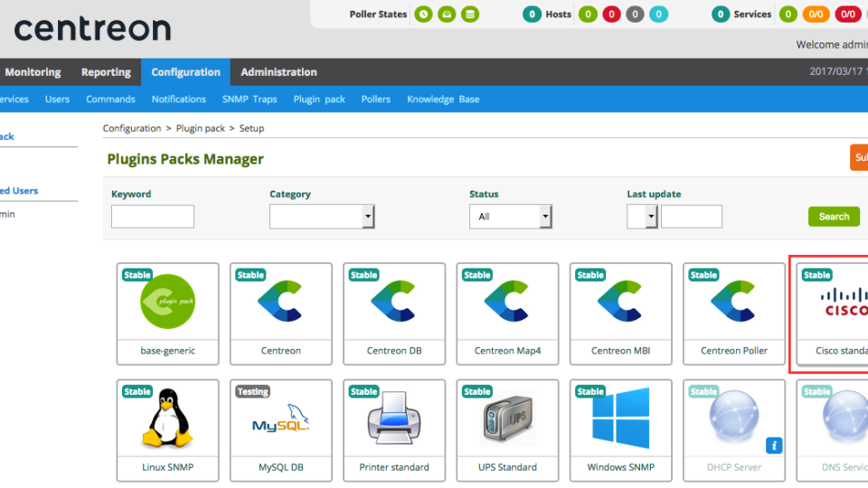Click the UPS Standard plugin icon
This screenshot has height=488, width=868.
tap(507, 417)
